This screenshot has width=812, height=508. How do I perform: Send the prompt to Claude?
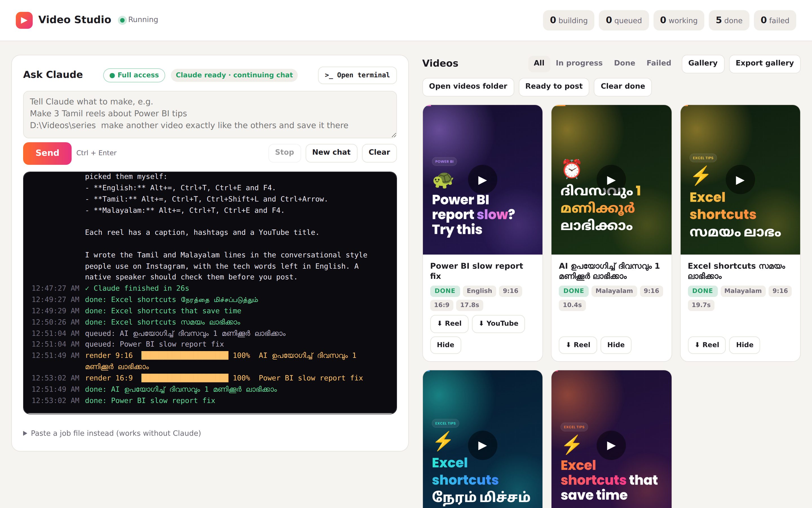click(47, 153)
